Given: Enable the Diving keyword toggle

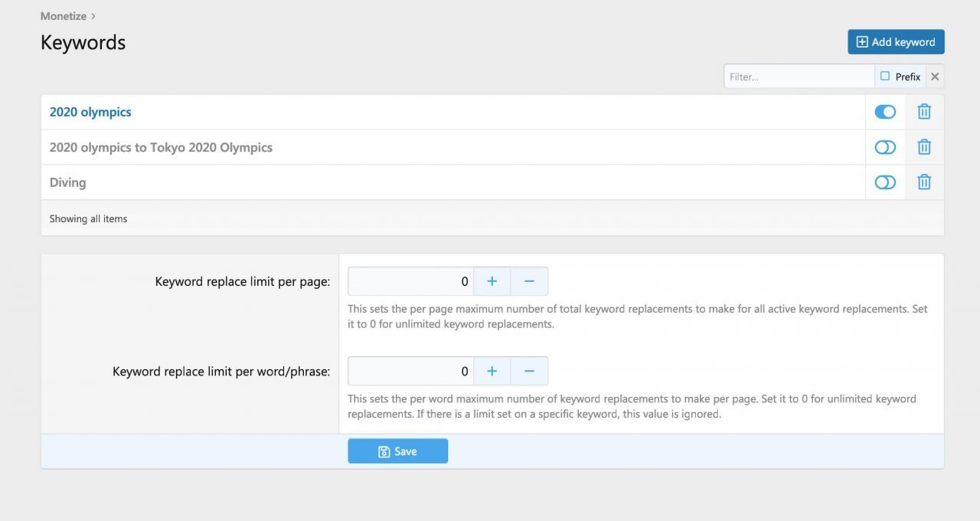Looking at the screenshot, I should tap(885, 182).
